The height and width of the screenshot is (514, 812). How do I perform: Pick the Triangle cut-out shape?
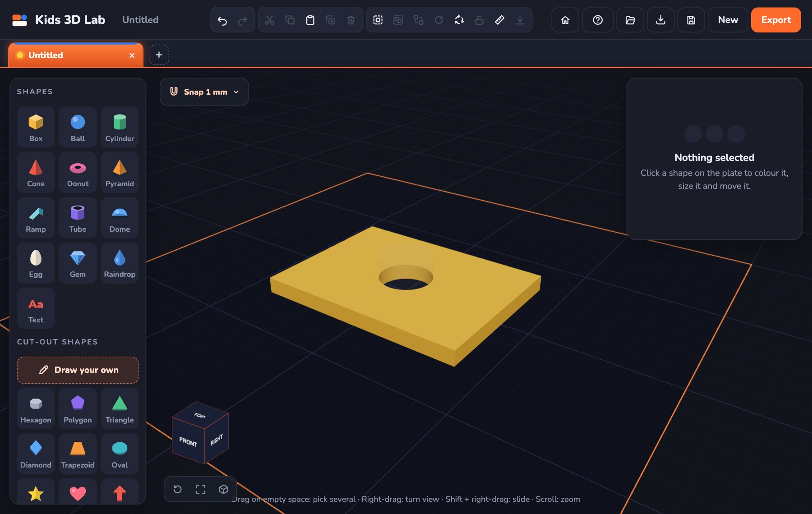click(120, 408)
